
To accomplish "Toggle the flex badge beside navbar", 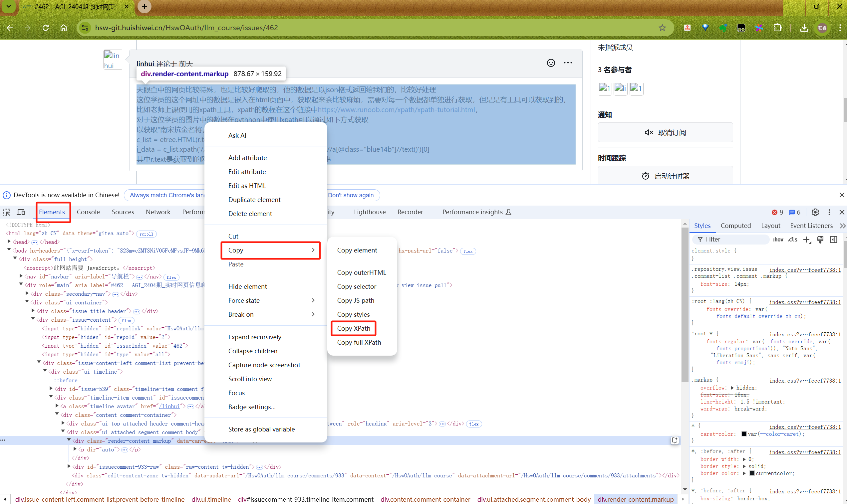I will [x=171, y=277].
